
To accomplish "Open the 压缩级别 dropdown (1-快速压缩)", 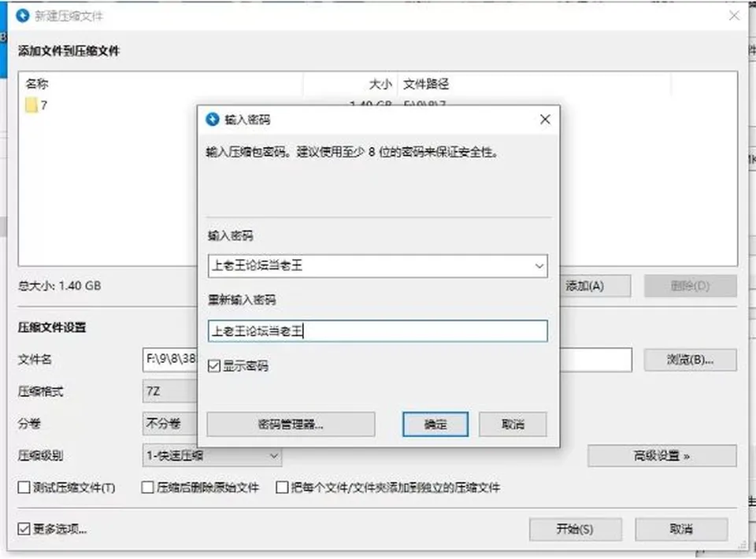I will (x=212, y=455).
